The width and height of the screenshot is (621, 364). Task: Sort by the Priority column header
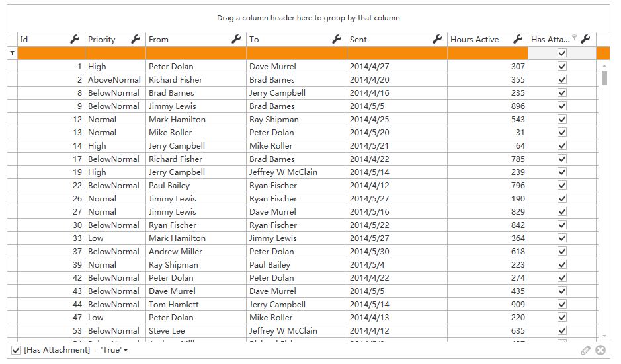[x=102, y=39]
